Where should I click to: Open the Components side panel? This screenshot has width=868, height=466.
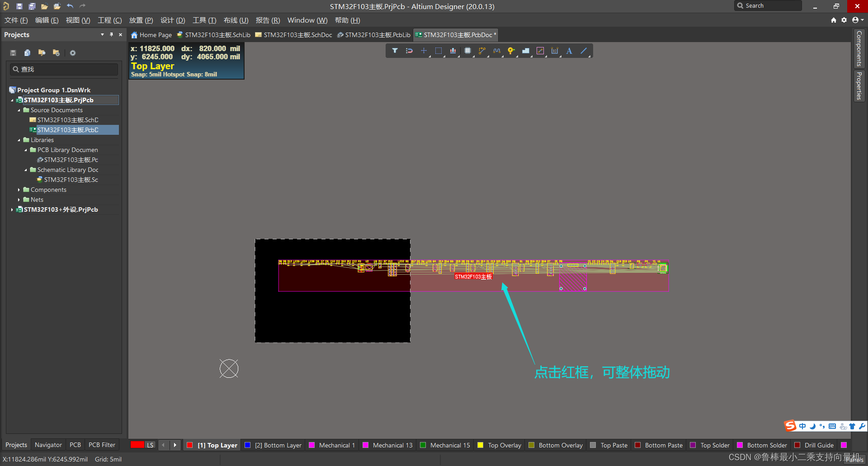(x=859, y=48)
